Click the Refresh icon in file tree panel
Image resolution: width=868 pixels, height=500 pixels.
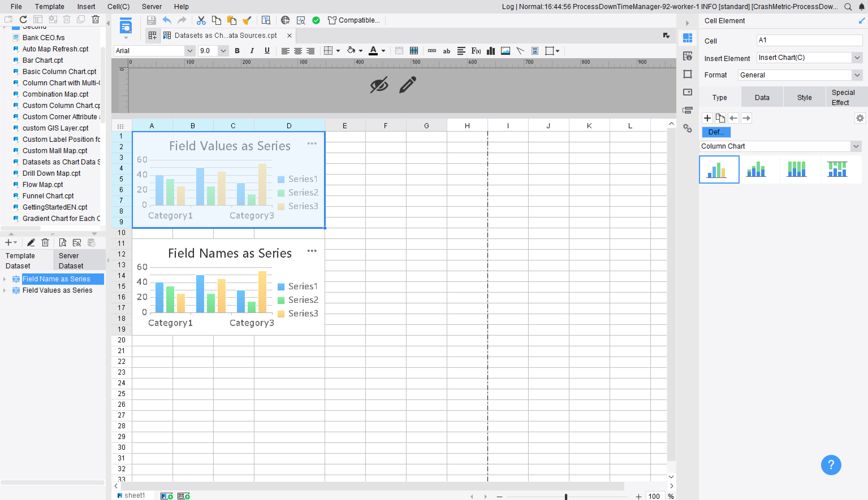(23, 19)
